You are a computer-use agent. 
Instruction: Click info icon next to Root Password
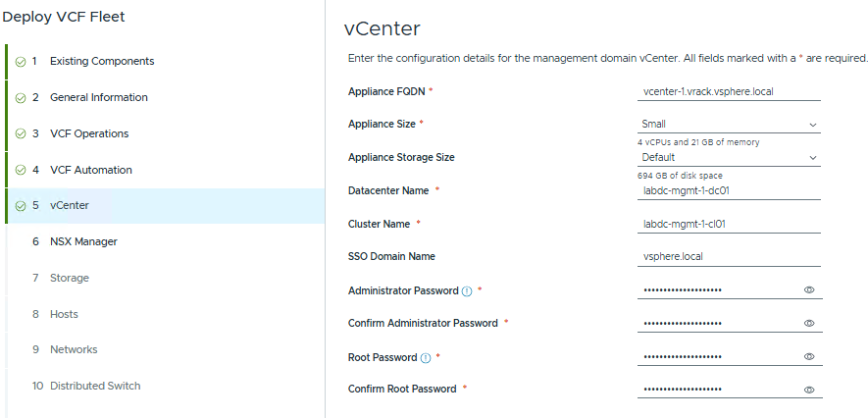pos(425,358)
